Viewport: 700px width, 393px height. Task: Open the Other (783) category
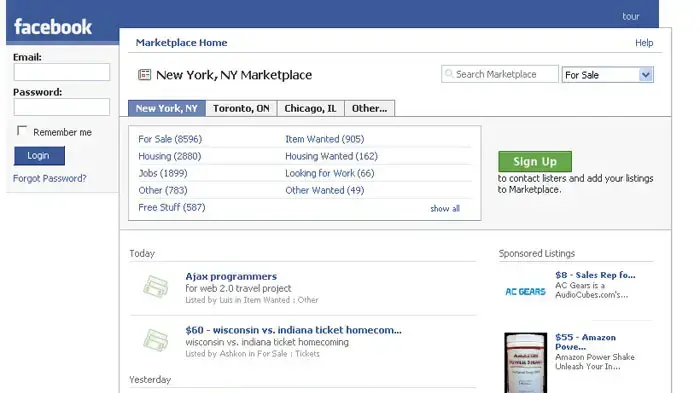(x=162, y=190)
